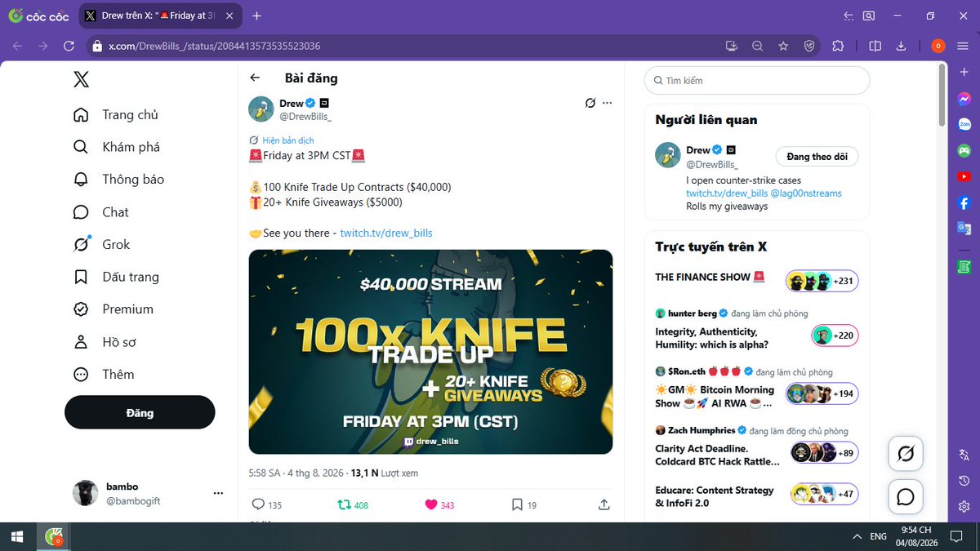980x551 pixels.
Task: Click the Grok explain icon on the post
Action: click(x=590, y=103)
